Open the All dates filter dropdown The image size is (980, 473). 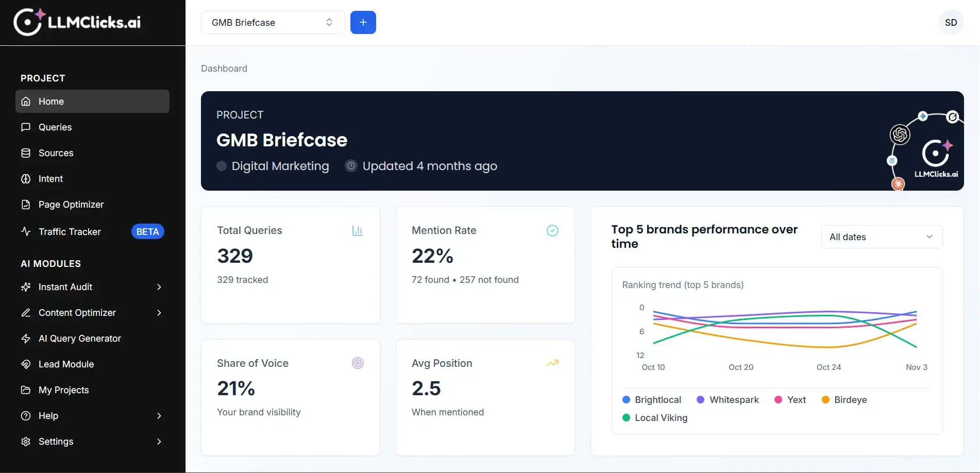(881, 236)
